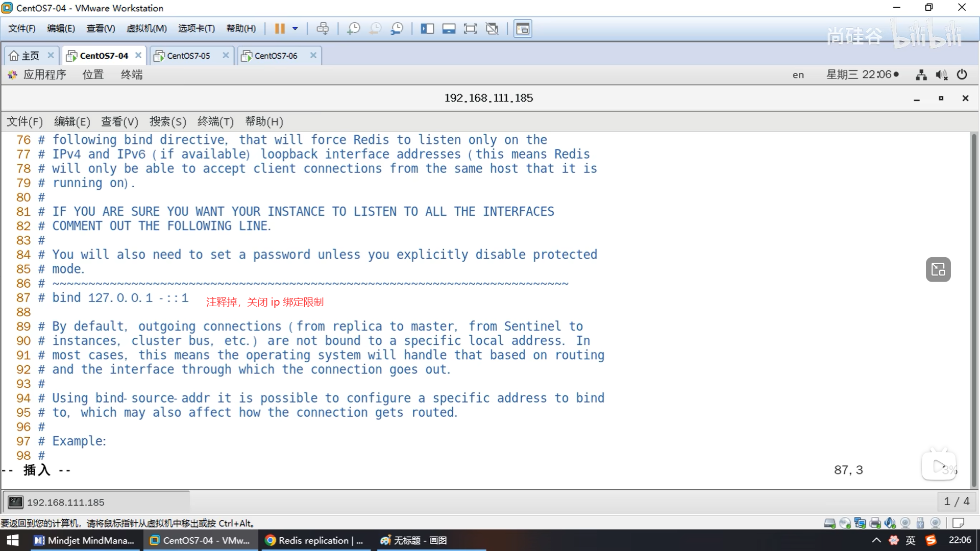Click the terminal vertical scrollbar
This screenshot has width=980, height=551.
[x=974, y=306]
